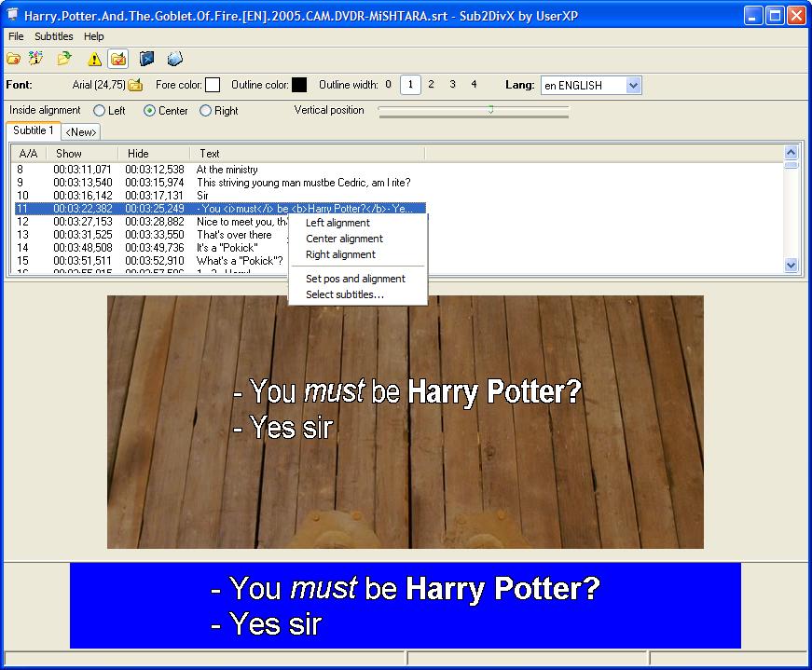Select subtitle row 13 'That's over there'
812x670 pixels.
151,235
